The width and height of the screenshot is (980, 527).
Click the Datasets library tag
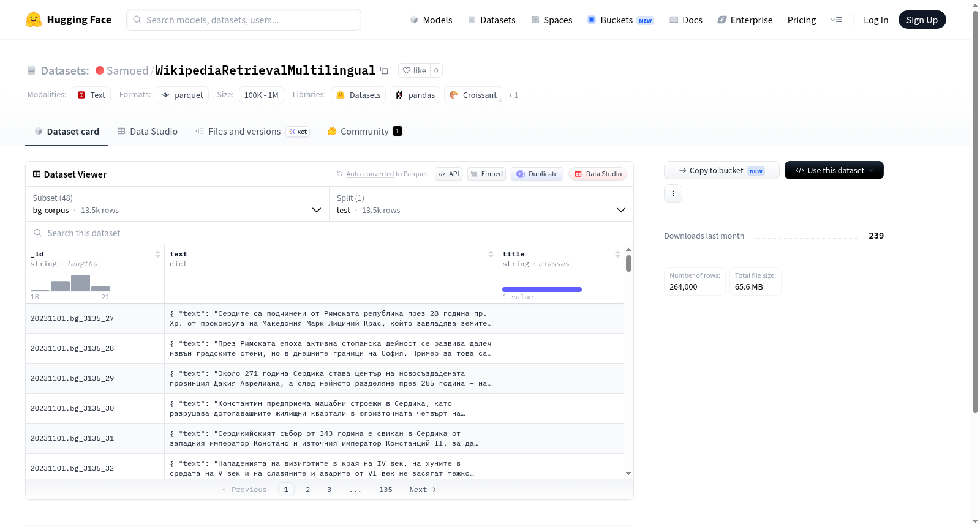click(x=358, y=95)
